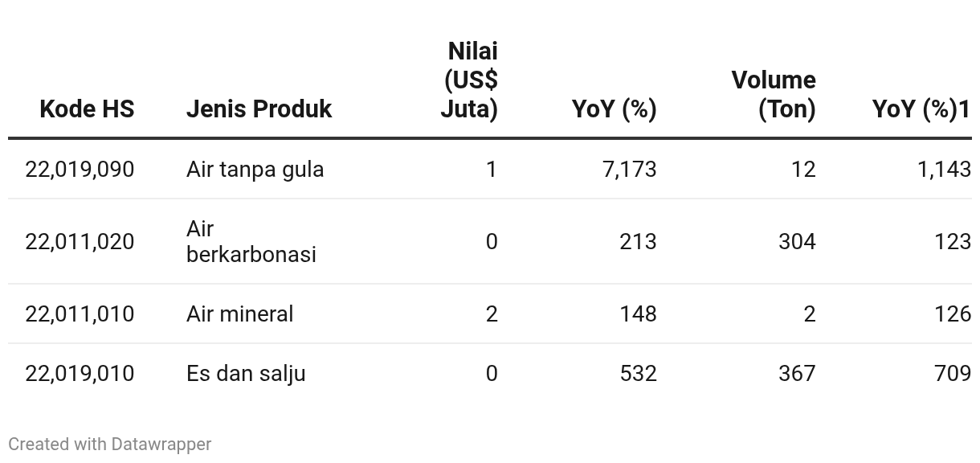Click the YoY (%)1 column header
This screenshot has width=980, height=463.
tap(921, 109)
